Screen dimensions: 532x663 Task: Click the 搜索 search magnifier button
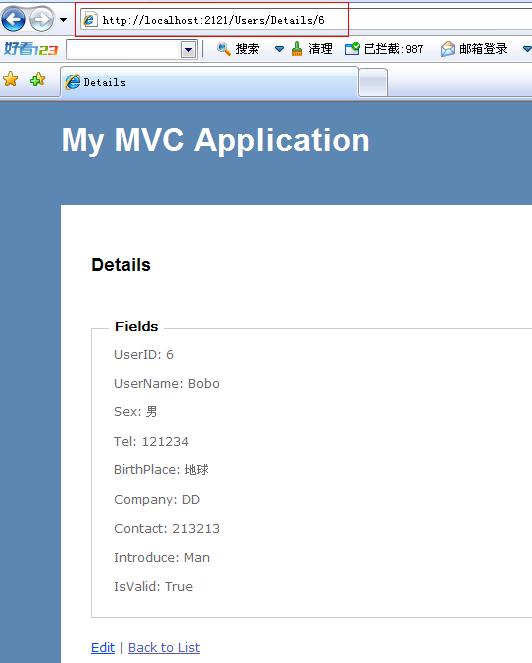[237, 49]
